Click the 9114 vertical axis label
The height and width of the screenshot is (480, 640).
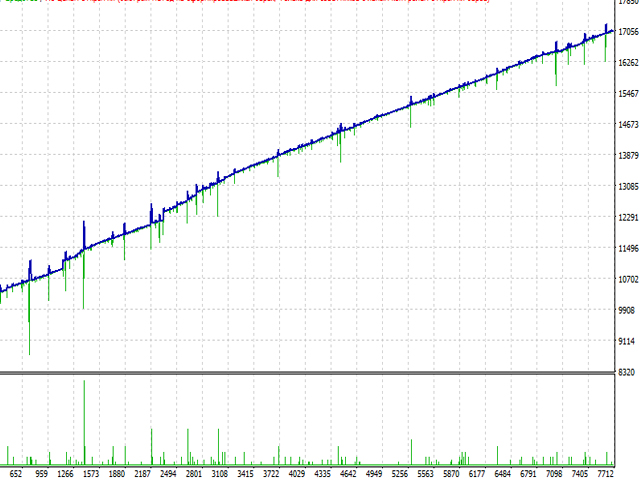[627, 341]
